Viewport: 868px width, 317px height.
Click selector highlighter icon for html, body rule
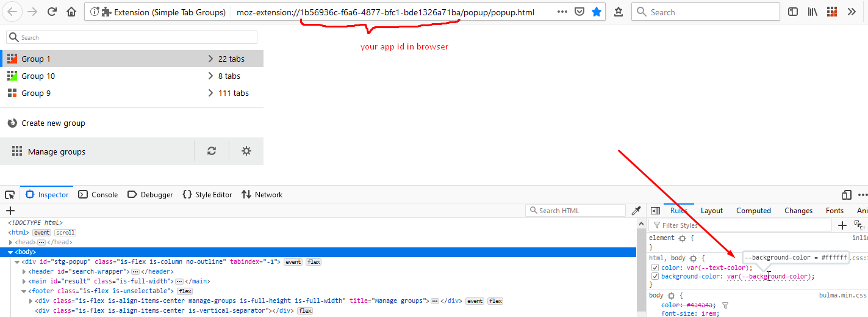coord(694,258)
